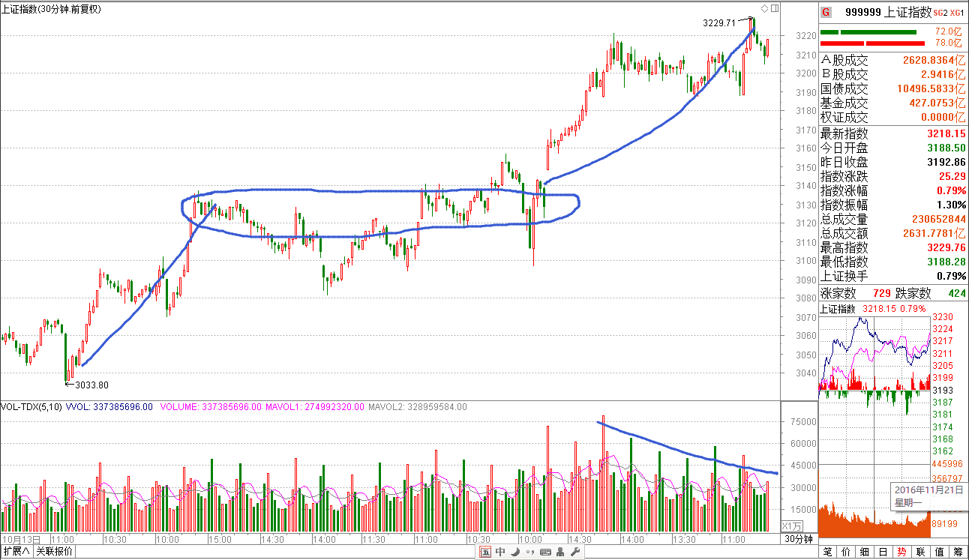Expand the 扩展 panel at bottom left

pyautogui.click(x=16, y=552)
